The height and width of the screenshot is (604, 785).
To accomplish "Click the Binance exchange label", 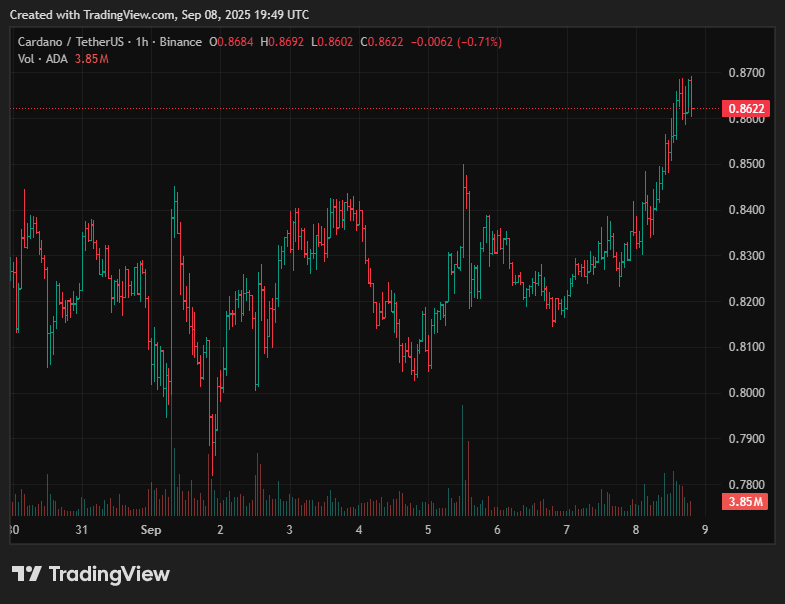I will point(180,42).
